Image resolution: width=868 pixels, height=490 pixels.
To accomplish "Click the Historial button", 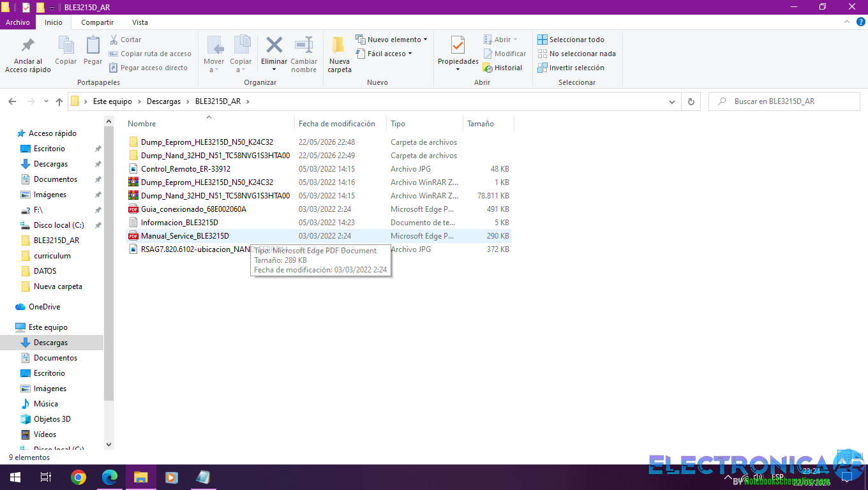I will click(x=503, y=68).
